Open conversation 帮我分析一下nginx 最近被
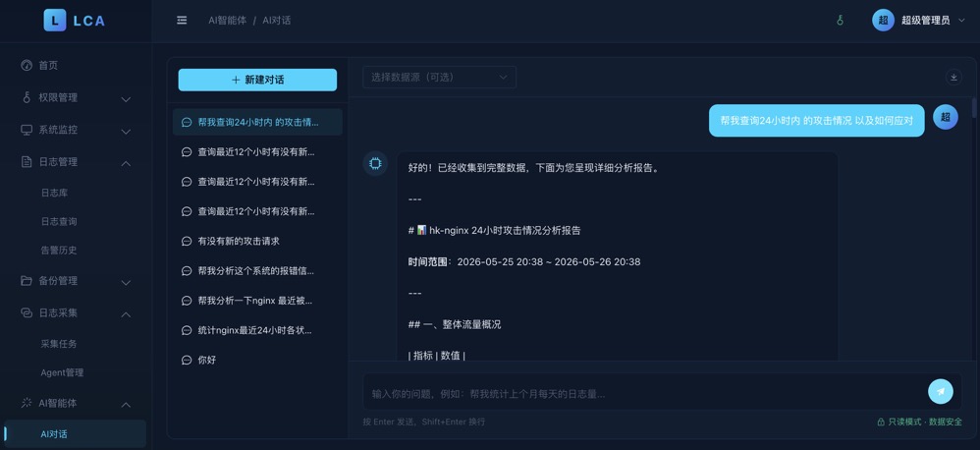This screenshot has height=450, width=980. [257, 301]
